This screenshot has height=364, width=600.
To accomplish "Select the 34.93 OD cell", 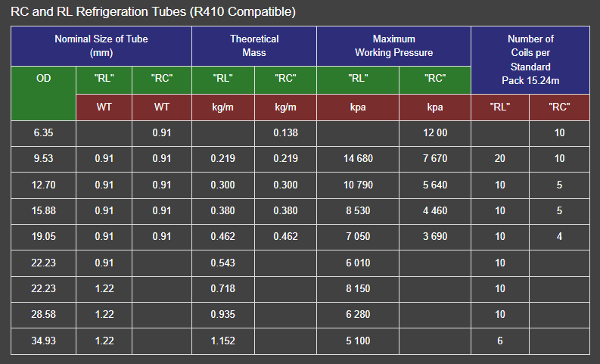I will (x=44, y=341).
